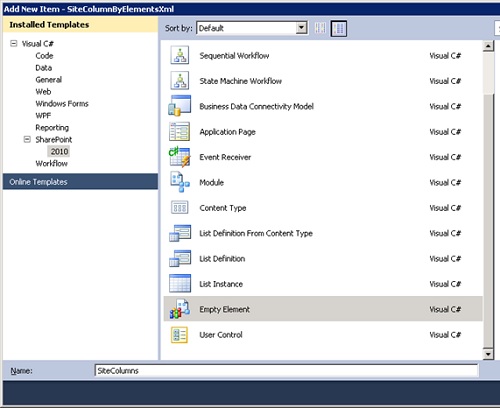This screenshot has height=408, width=500.
Task: Select the Workflow category in tree
Action: pos(52,163)
